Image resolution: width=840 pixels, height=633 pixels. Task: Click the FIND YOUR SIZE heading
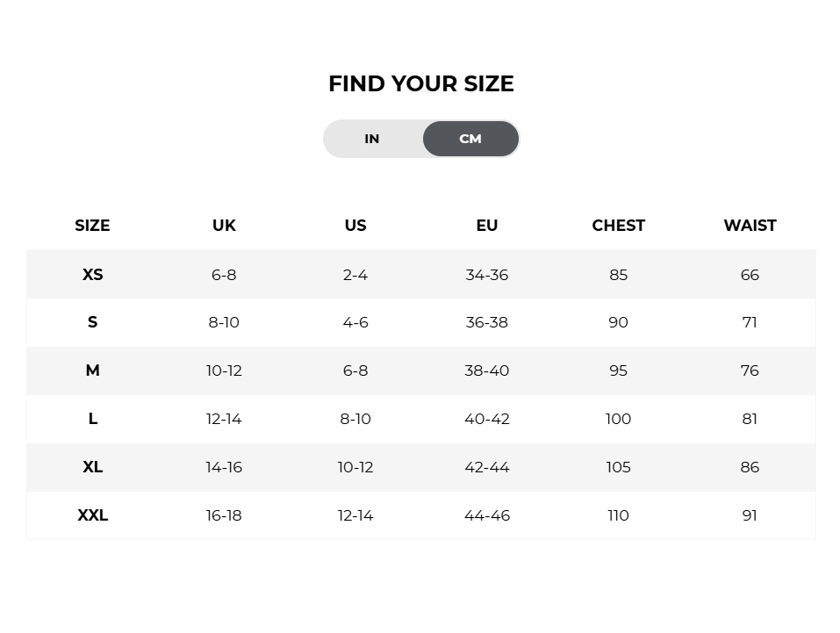click(x=421, y=83)
